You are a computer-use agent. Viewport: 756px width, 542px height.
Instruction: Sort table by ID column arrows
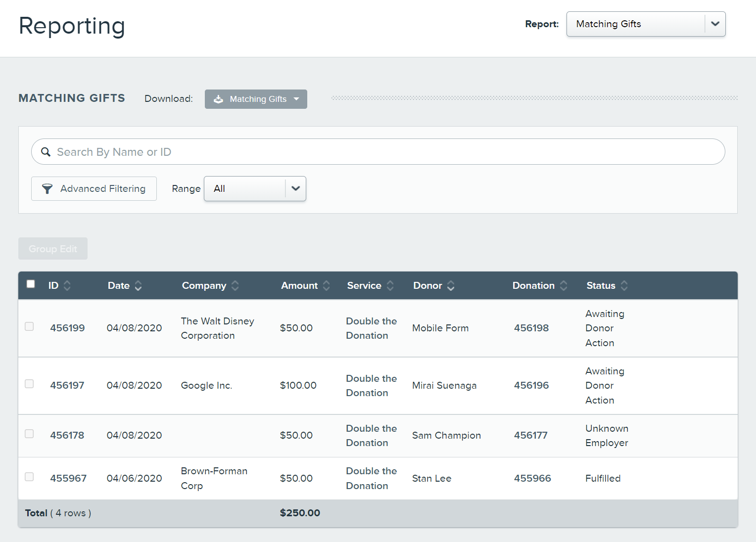point(67,285)
